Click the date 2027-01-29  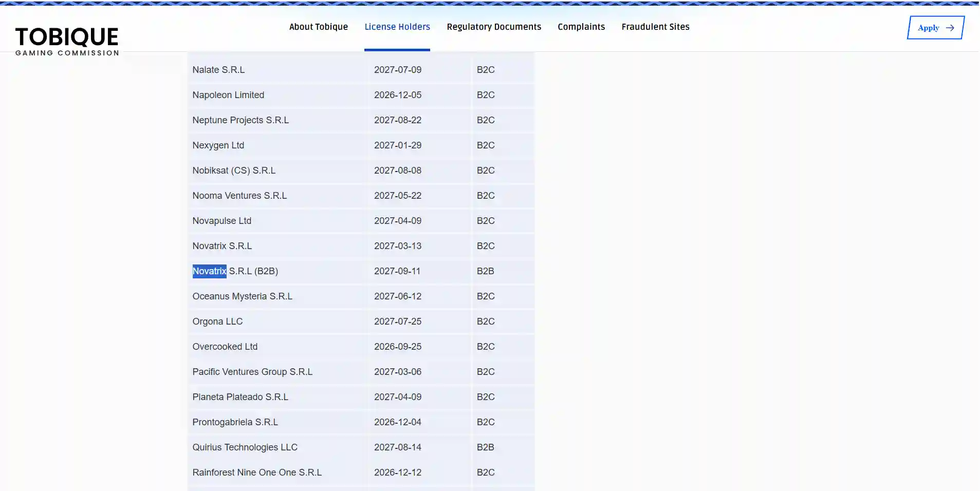(x=398, y=145)
